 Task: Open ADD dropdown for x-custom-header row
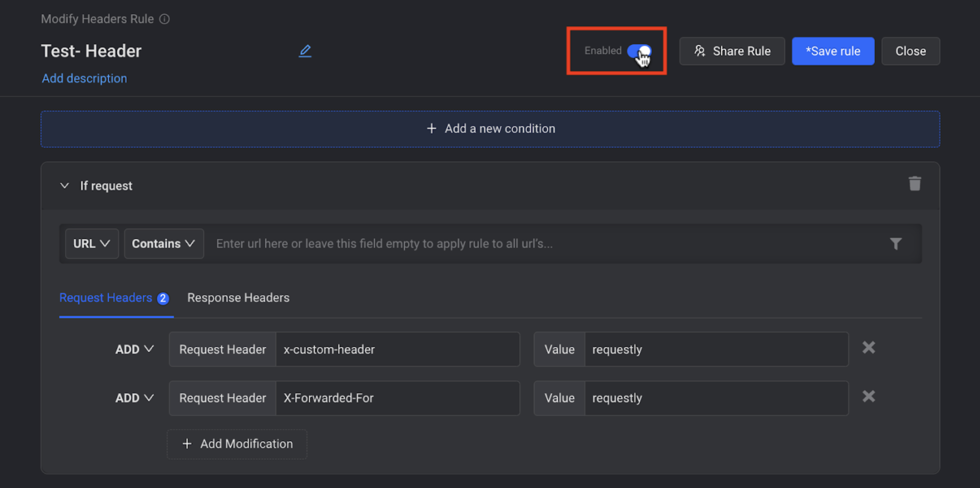(x=134, y=349)
